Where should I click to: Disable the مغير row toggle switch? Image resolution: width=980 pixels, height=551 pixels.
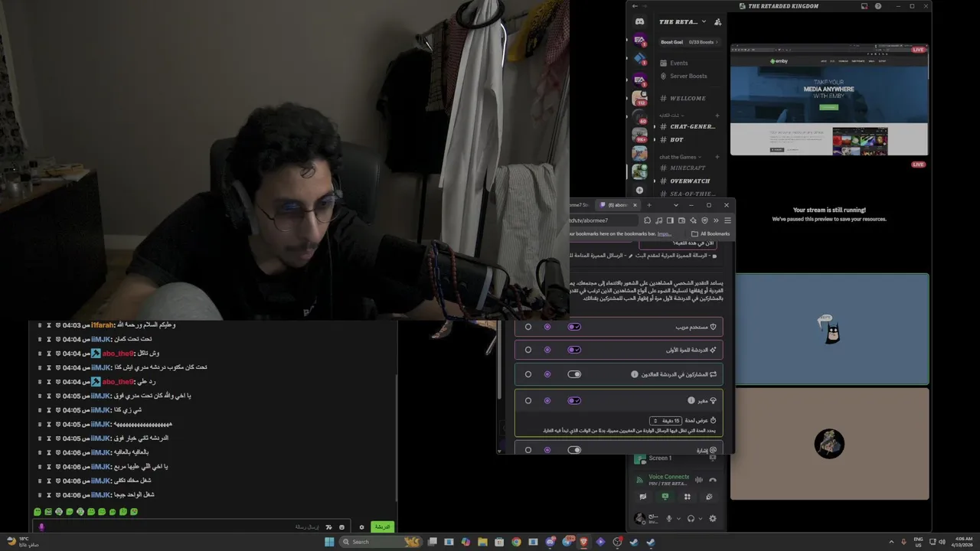pos(574,400)
